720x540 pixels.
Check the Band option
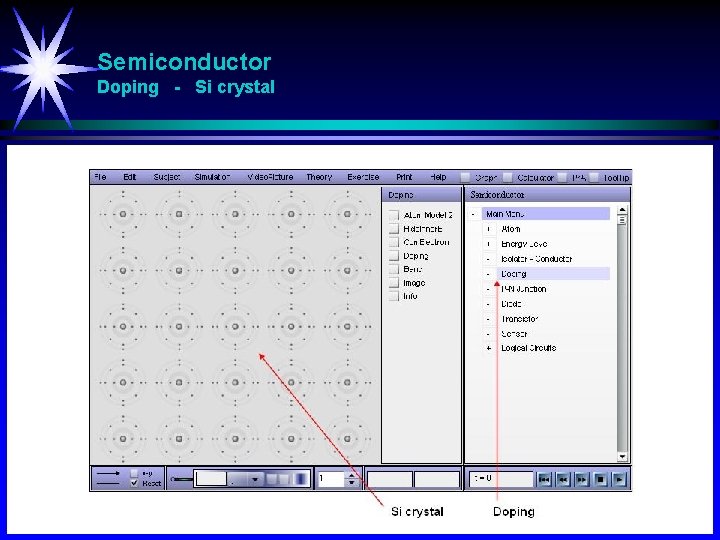coord(394,269)
